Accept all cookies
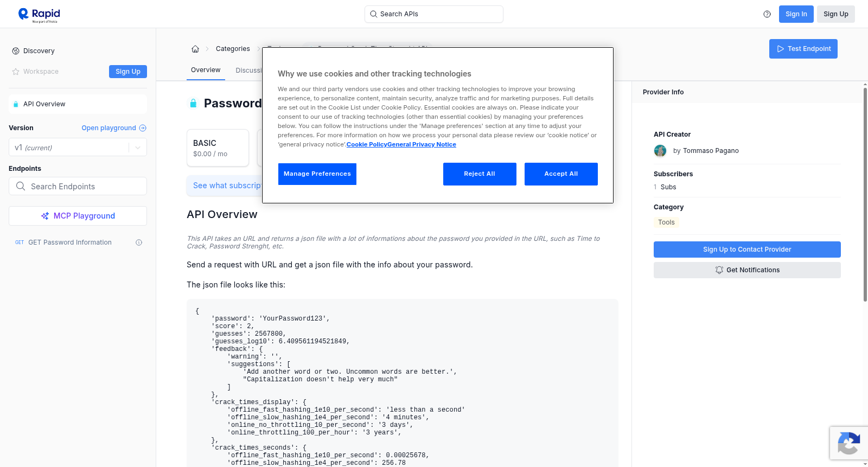This screenshot has height=467, width=868. (x=561, y=174)
